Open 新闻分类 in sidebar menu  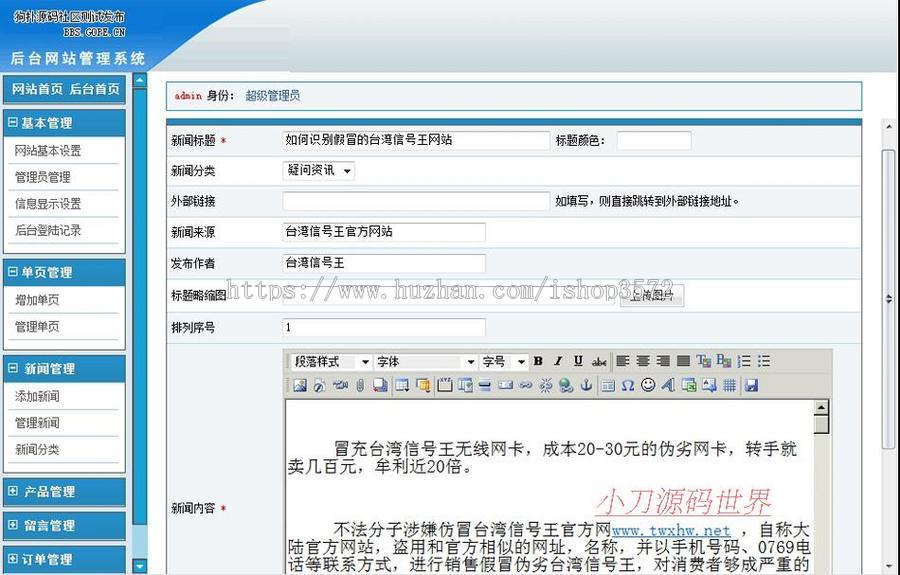pyautogui.click(x=37, y=449)
